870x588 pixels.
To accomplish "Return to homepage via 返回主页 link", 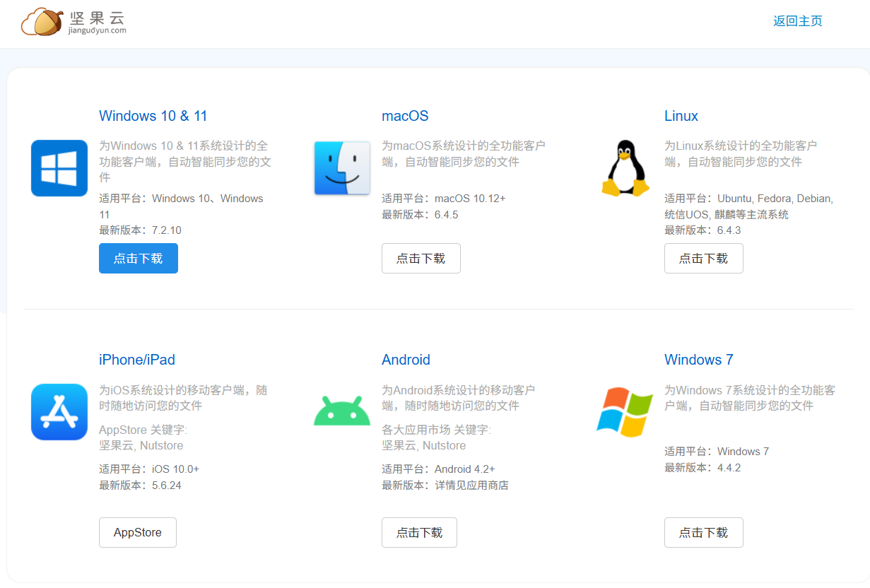I will pyautogui.click(x=798, y=21).
